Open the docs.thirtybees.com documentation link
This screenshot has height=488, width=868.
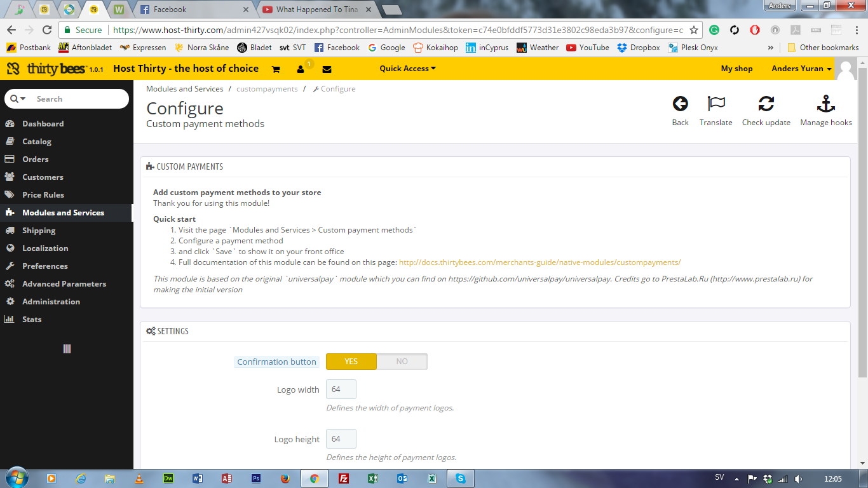click(x=539, y=262)
